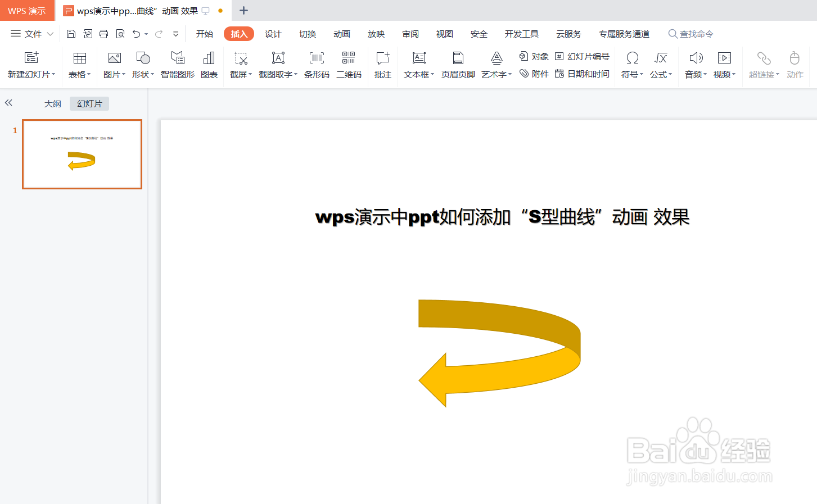The image size is (817, 504).
Task: Insert a barcode (条形码)
Action: coord(317,58)
